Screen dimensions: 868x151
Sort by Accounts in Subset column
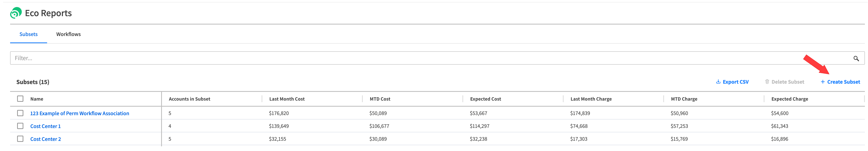click(189, 99)
